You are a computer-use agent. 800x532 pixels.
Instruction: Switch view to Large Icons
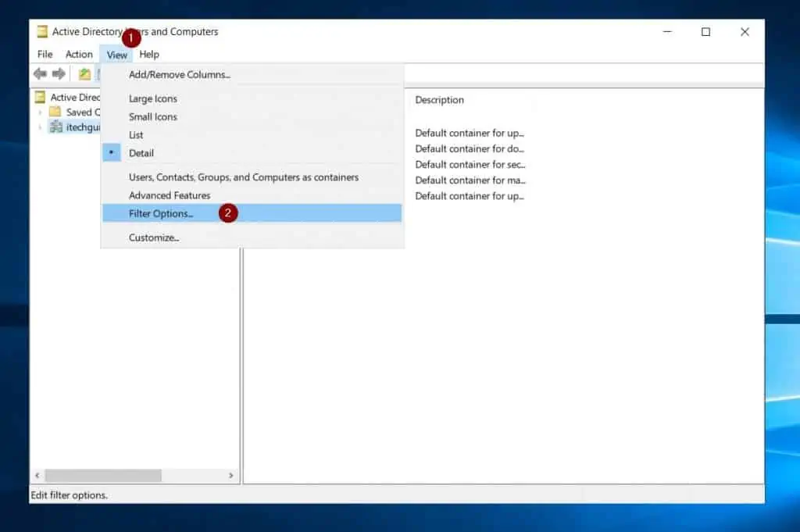pos(252,98)
